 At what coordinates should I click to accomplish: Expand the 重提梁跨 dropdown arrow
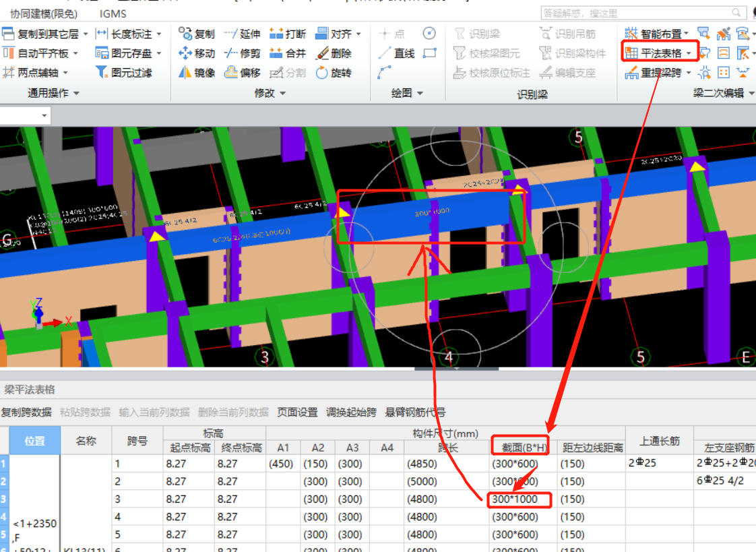(x=689, y=73)
